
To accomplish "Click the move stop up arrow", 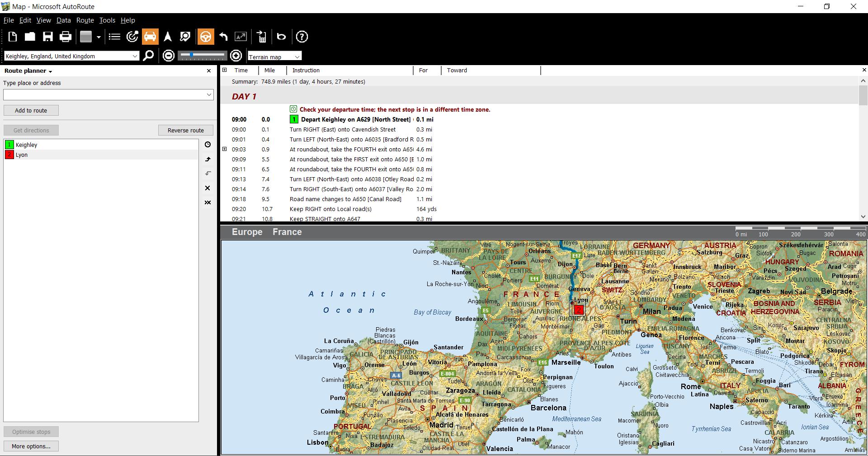I will click(208, 159).
